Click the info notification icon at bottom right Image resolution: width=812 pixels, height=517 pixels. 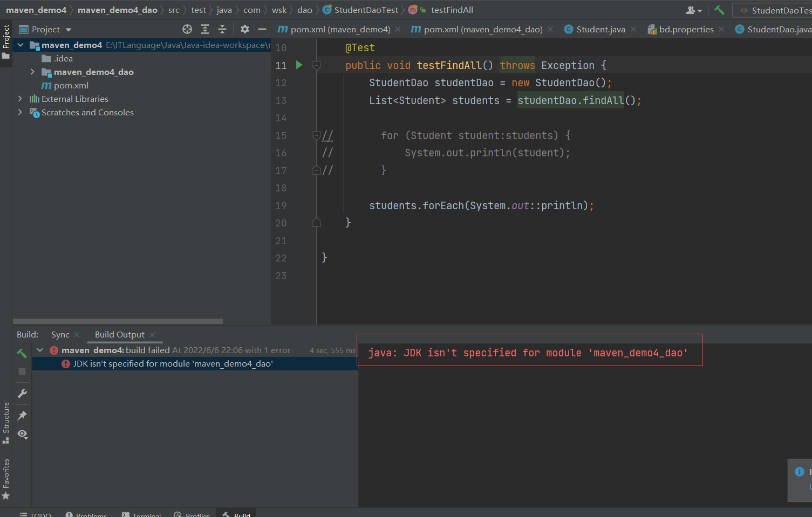click(800, 472)
